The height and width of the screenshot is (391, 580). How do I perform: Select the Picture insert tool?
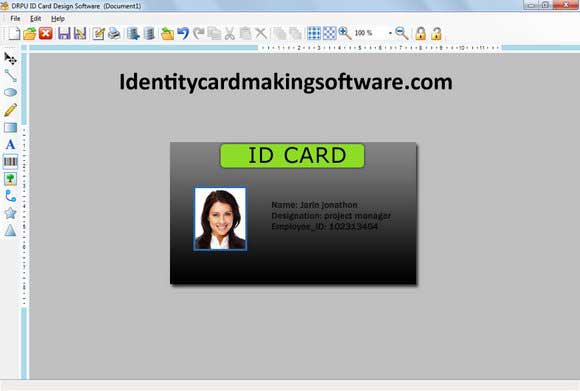[10, 179]
